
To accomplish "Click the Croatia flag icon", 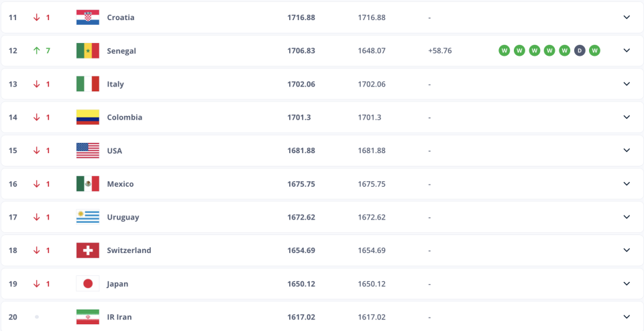I will 88,17.
